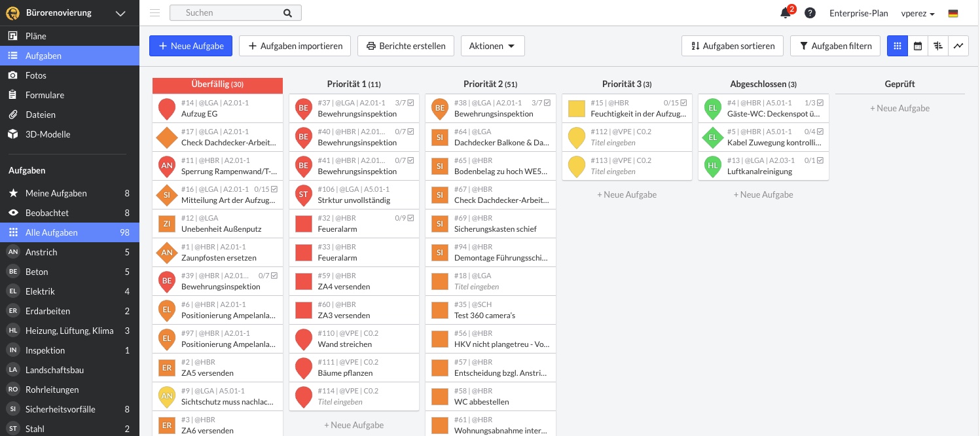Screen dimensions: 980x436
Task: Click the help question mark icon
Action: pyautogui.click(x=810, y=13)
